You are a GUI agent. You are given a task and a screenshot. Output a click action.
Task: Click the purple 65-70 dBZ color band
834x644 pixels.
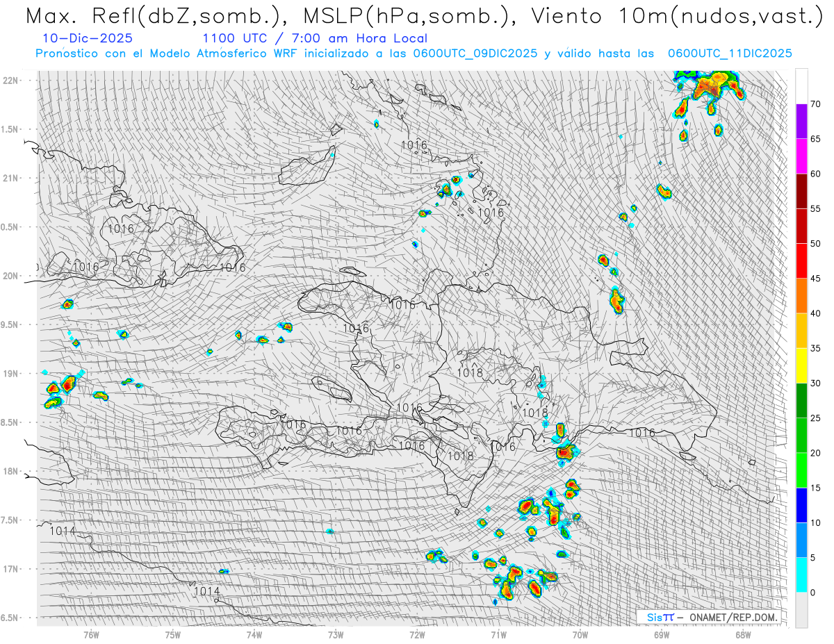click(x=801, y=122)
